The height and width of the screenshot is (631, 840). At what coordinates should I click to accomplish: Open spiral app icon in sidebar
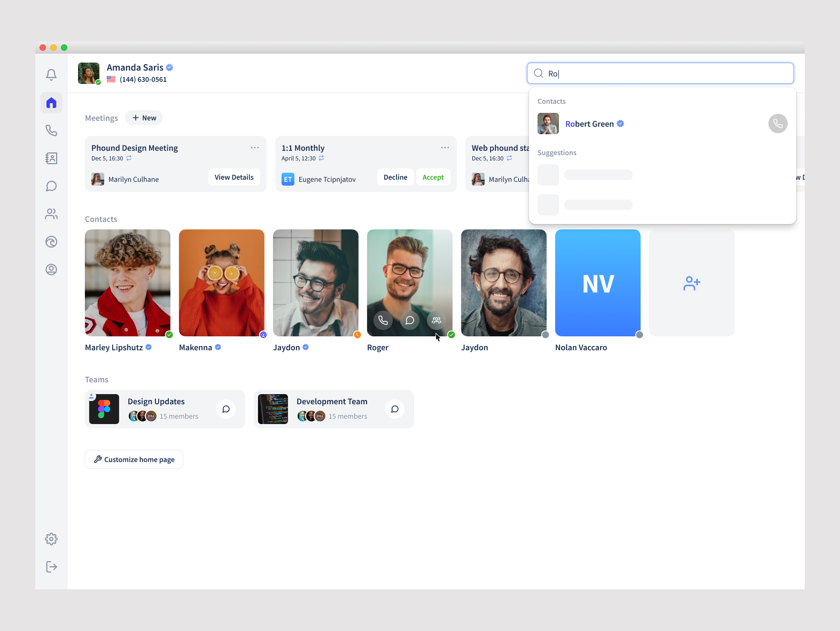[51, 242]
